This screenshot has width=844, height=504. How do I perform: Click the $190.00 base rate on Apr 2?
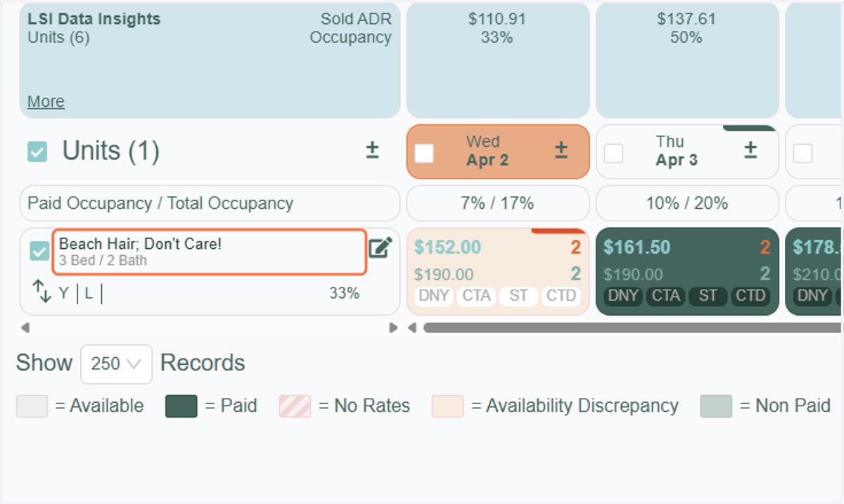pyautogui.click(x=444, y=274)
